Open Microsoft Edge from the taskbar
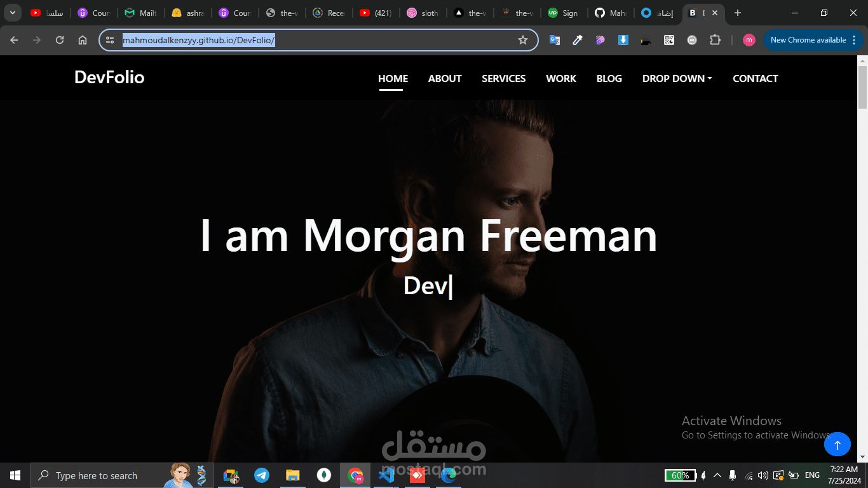The width and height of the screenshot is (868, 488). tap(449, 475)
